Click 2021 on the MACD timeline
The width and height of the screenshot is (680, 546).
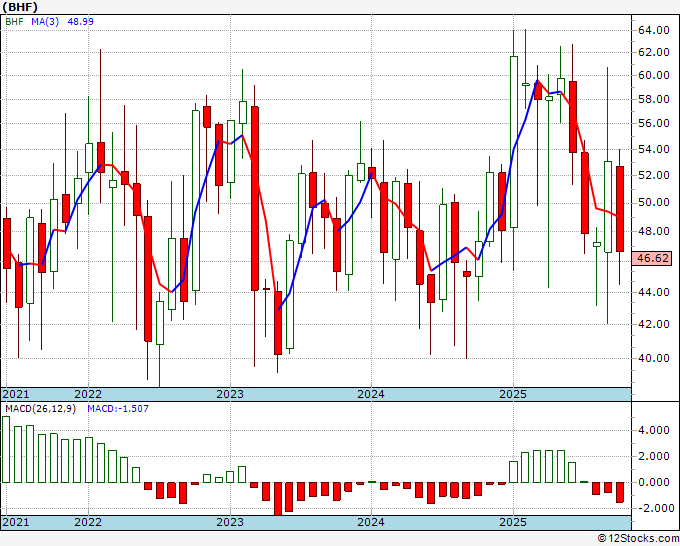pos(16,522)
